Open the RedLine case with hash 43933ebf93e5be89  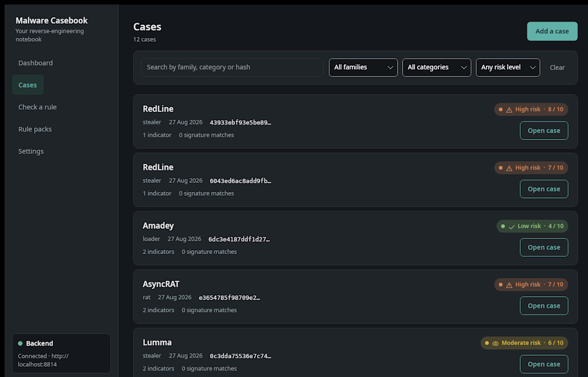tap(544, 130)
